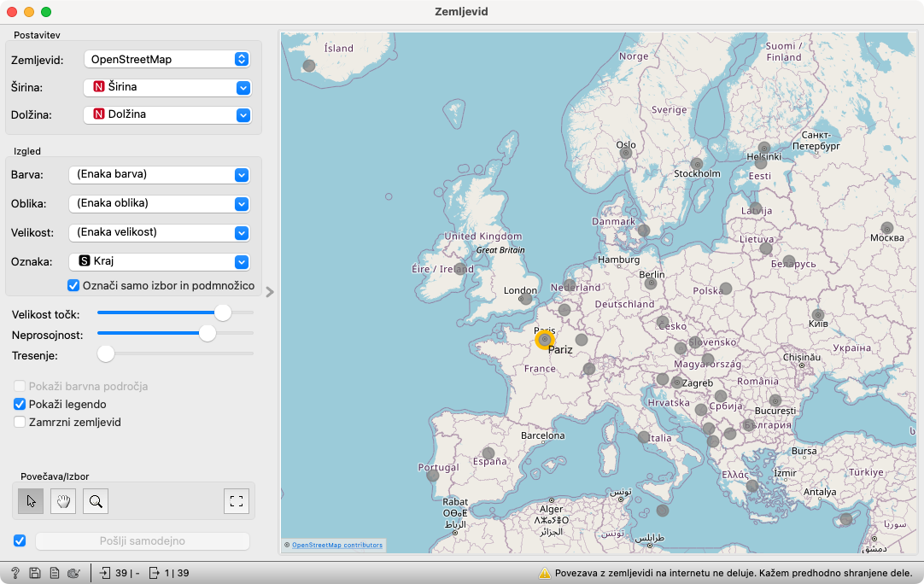Click the reset zoom to fit icon
The height and width of the screenshot is (584, 924).
(237, 501)
